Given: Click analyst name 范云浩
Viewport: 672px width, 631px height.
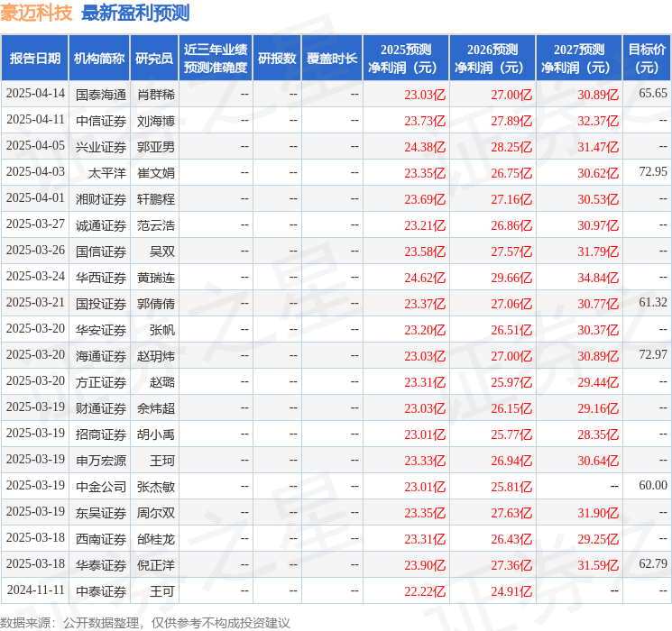Looking at the screenshot, I should click(155, 225).
